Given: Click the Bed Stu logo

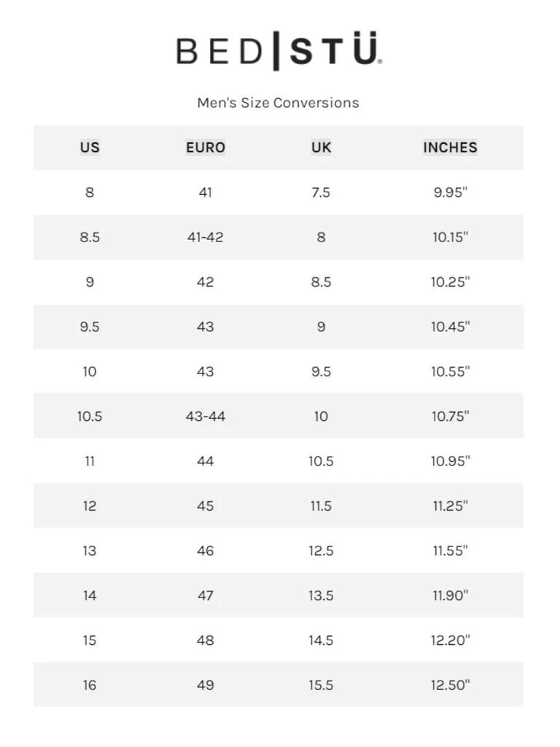Looking at the screenshot, I should click(x=279, y=50).
